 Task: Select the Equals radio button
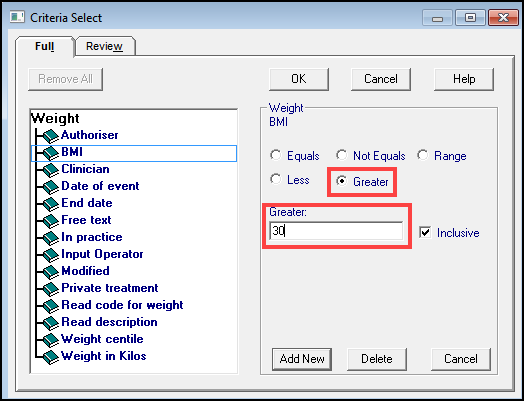[x=276, y=155]
